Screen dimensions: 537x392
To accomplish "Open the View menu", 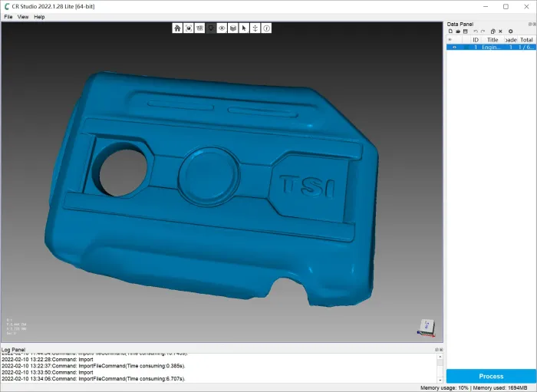I will click(23, 17).
